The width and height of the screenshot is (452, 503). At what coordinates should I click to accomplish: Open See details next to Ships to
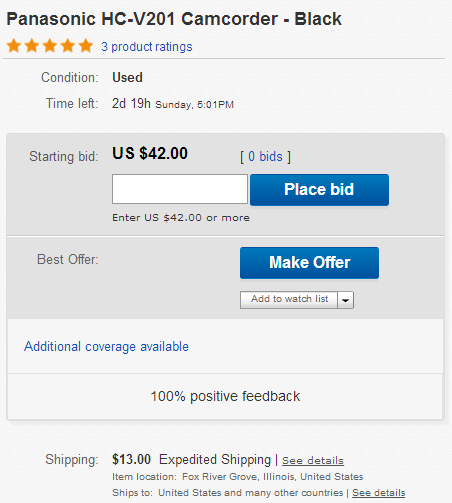(379, 493)
